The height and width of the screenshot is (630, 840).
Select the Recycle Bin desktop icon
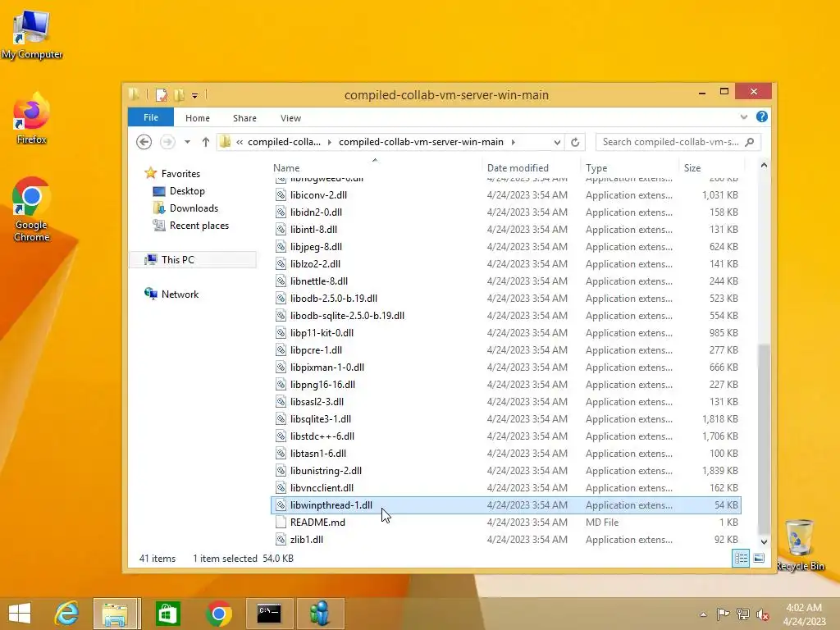[800, 545]
